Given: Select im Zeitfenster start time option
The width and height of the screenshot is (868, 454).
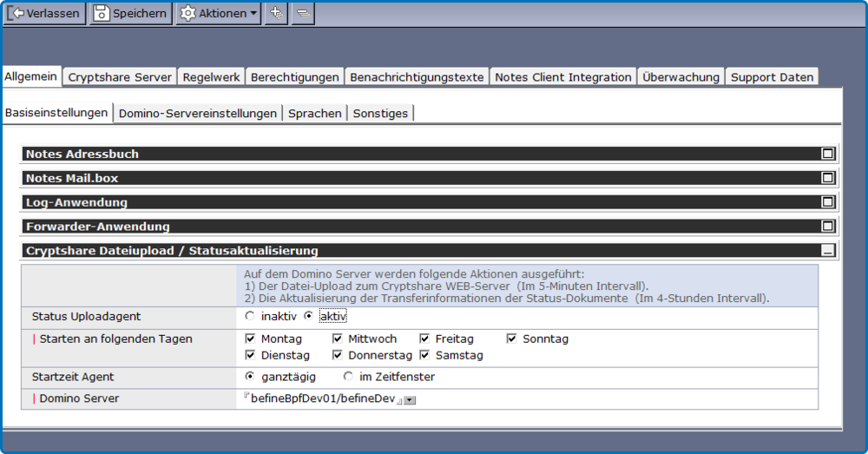Looking at the screenshot, I should (349, 377).
